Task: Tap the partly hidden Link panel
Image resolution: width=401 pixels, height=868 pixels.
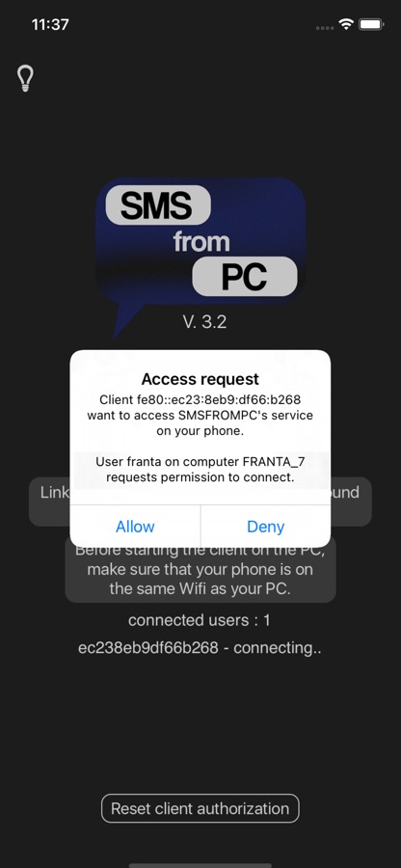Action: [x=200, y=501]
